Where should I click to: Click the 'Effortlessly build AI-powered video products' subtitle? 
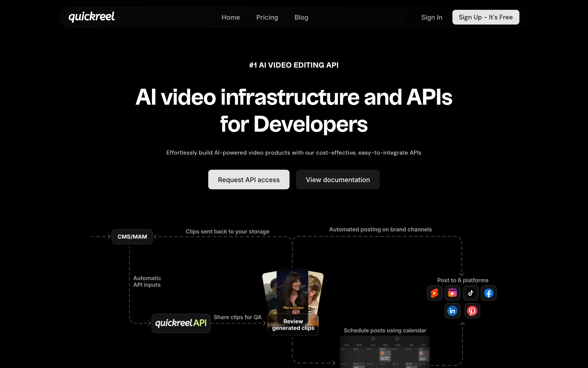(x=294, y=153)
